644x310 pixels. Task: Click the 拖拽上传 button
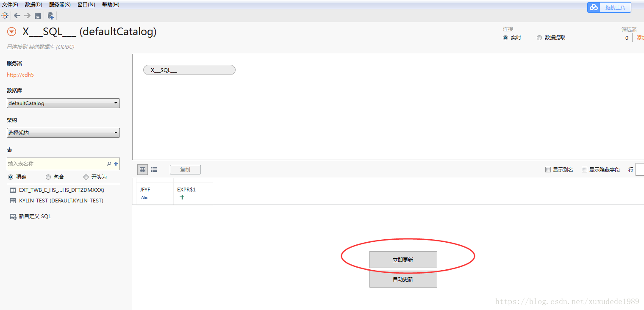click(x=615, y=7)
